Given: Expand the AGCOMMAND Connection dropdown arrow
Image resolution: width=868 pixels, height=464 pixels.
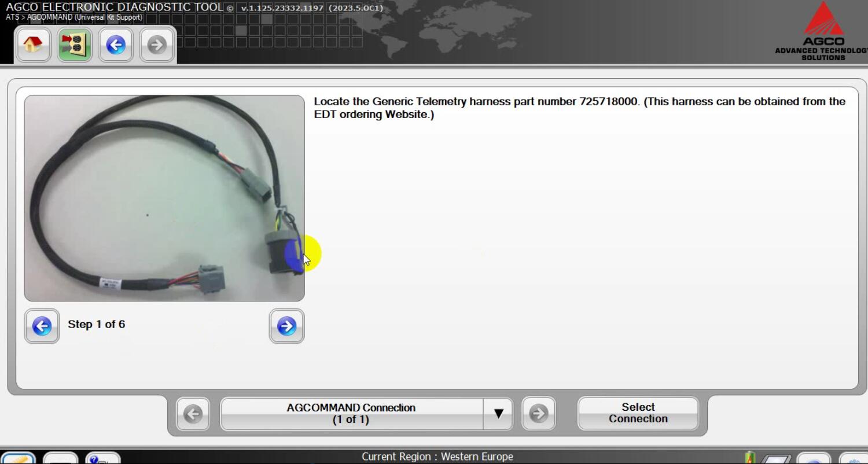Looking at the screenshot, I should [498, 414].
